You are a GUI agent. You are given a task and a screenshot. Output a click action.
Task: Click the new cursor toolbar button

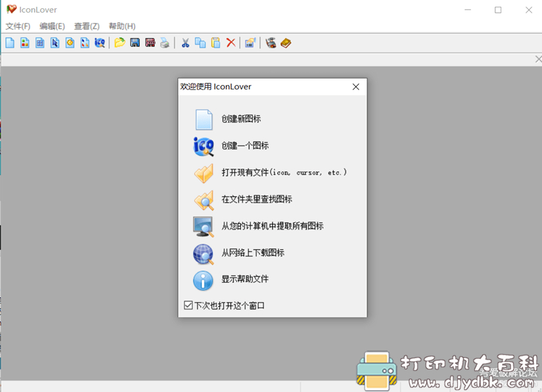(55, 43)
